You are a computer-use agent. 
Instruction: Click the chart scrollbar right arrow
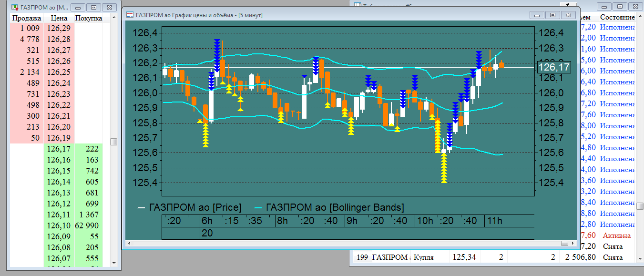click(572, 243)
